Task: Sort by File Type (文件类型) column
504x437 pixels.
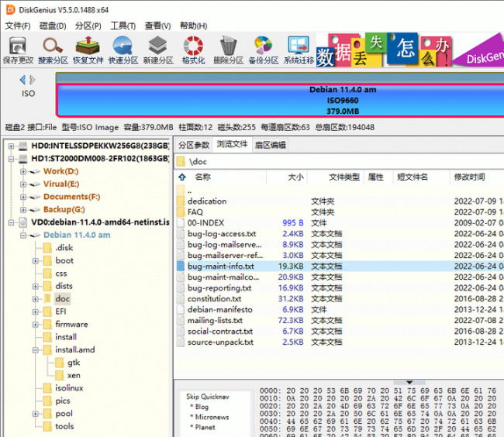Action: coord(344,177)
